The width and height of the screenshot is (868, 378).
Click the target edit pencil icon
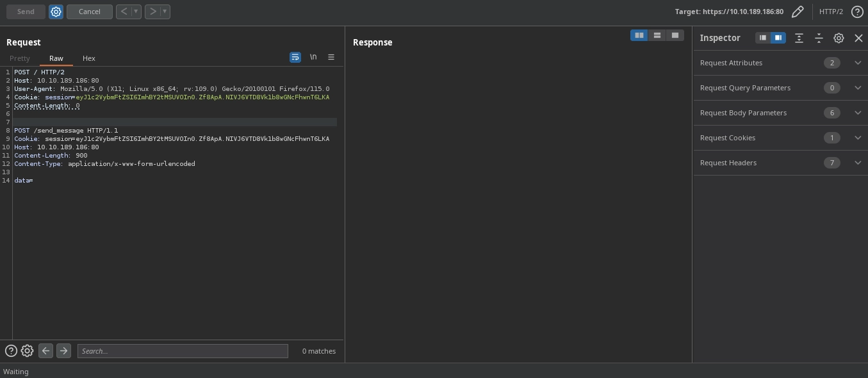pyautogui.click(x=798, y=12)
